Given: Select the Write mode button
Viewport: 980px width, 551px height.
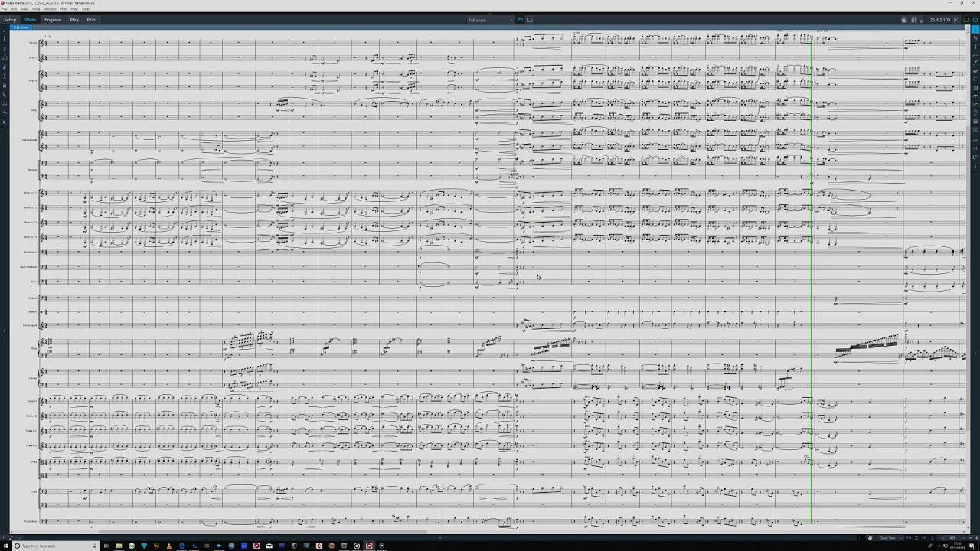Looking at the screenshot, I should point(31,20).
